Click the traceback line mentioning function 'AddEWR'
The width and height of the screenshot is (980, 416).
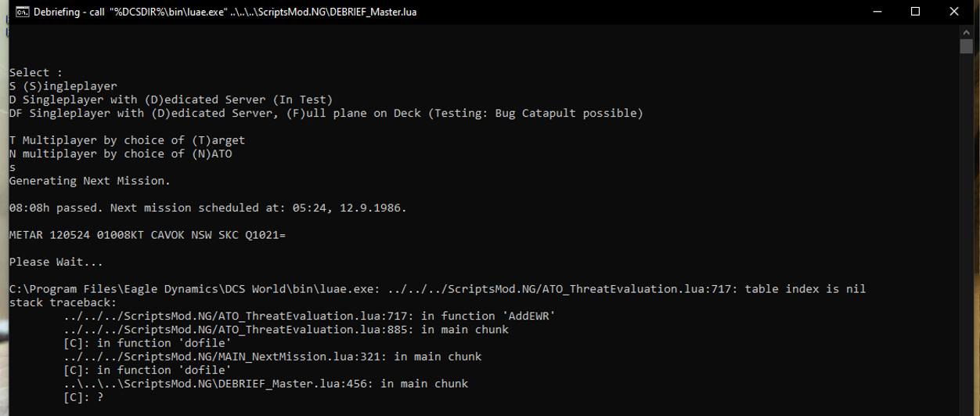coord(310,316)
